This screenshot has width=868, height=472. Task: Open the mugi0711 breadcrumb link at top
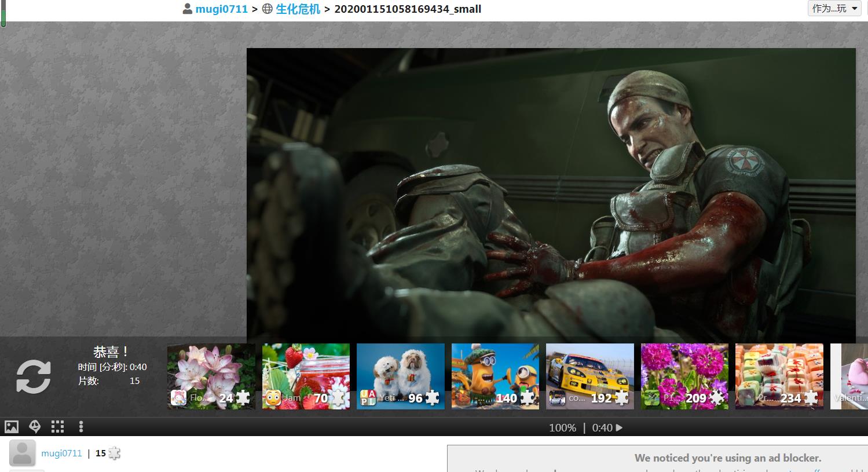[221, 9]
